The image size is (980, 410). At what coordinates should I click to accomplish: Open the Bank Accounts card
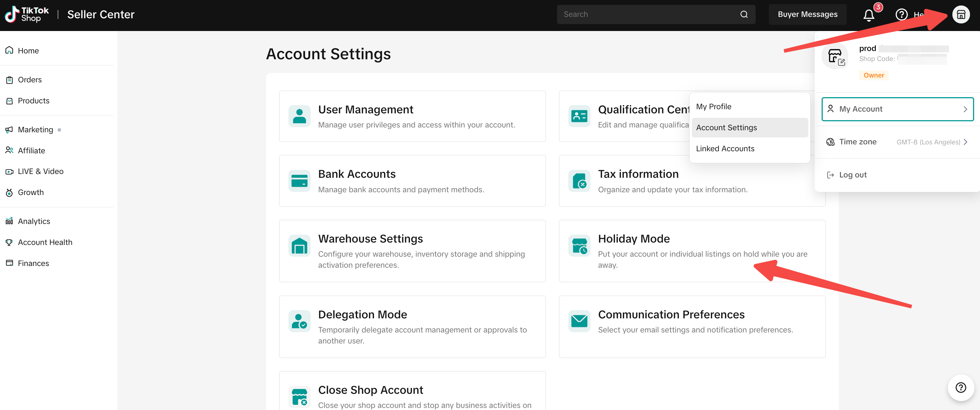click(412, 181)
